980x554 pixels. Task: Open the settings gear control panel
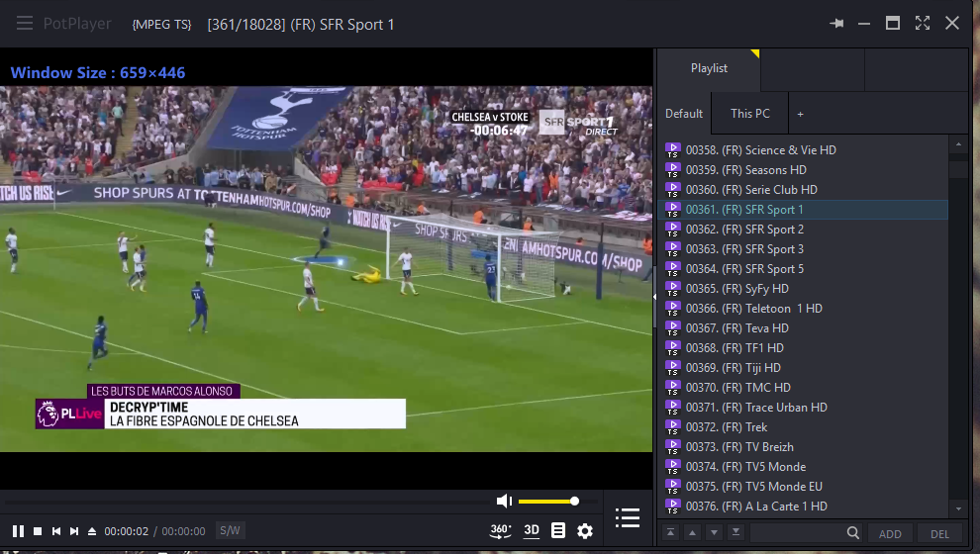[585, 531]
